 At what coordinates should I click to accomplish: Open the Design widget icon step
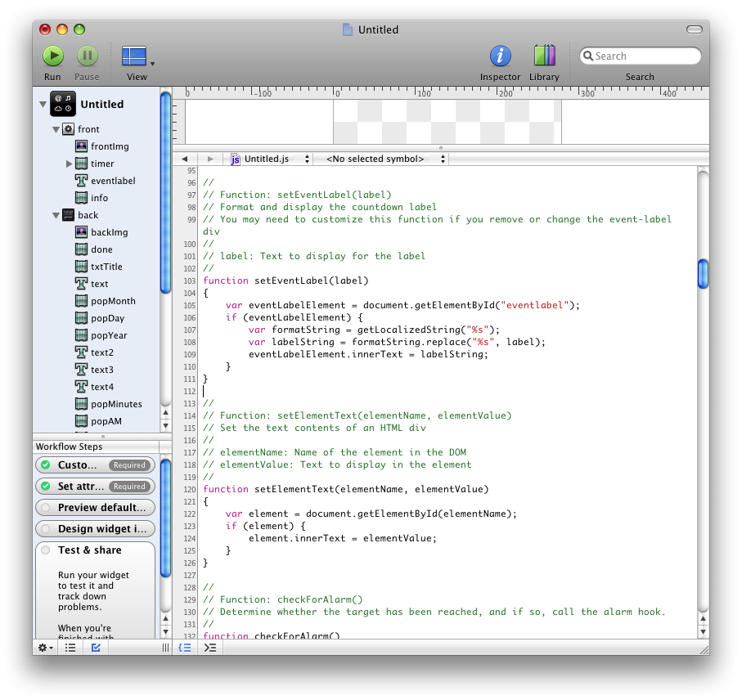point(95,529)
